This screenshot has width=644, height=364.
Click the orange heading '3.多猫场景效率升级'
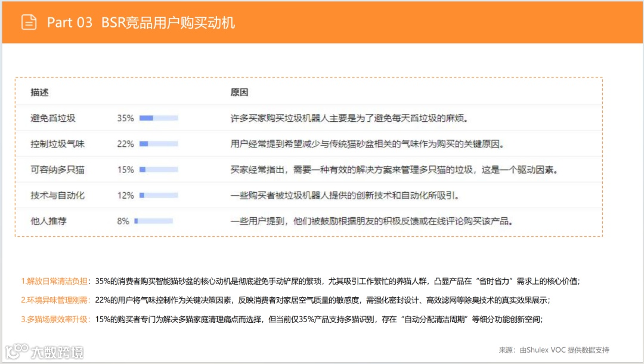(54, 319)
